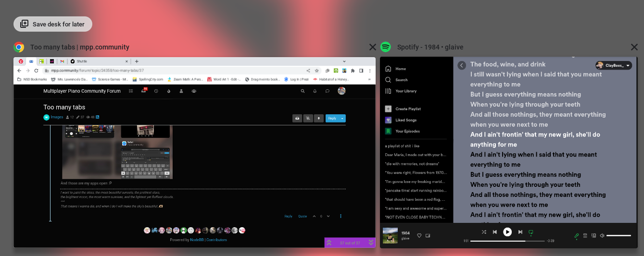
Task: Open Your Library in Spotify
Action: pos(401,91)
